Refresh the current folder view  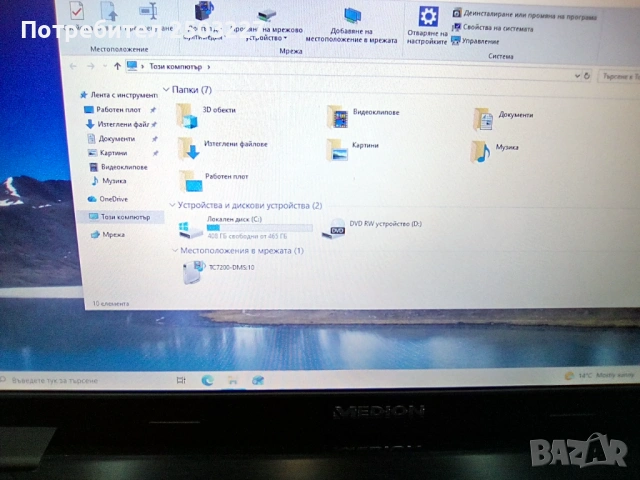[x=587, y=76]
